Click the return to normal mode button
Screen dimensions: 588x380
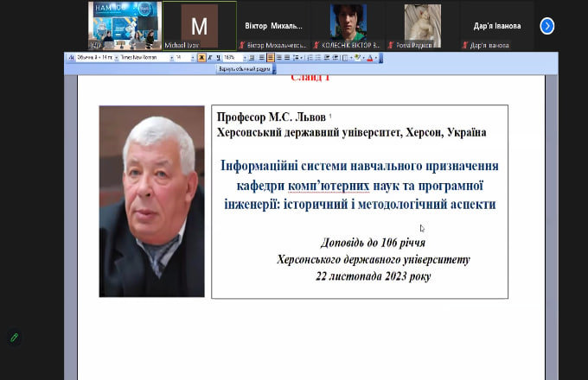click(244, 69)
